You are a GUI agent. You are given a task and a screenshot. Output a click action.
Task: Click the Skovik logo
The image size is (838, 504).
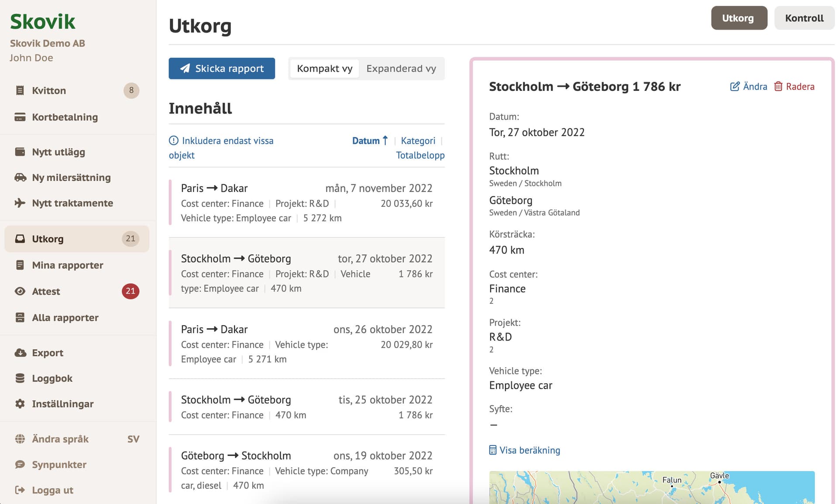(42, 21)
